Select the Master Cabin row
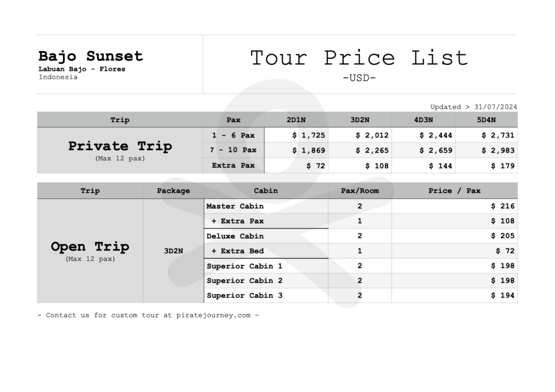555x392 pixels. (x=360, y=206)
